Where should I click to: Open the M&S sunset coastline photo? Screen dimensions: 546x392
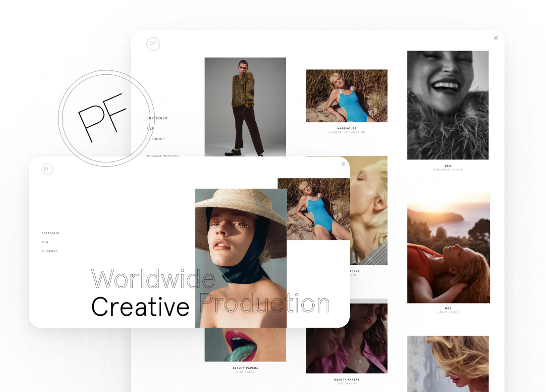(448, 247)
